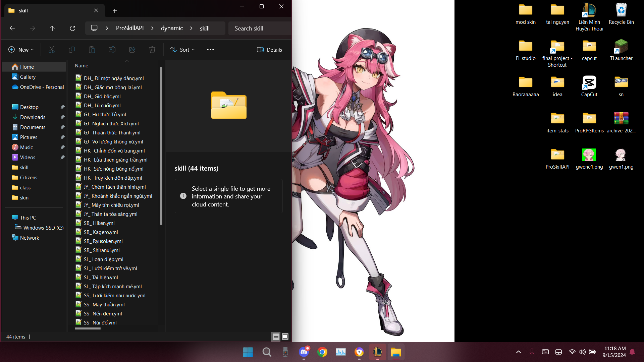Switch to list details view icon
Image resolution: width=644 pixels, height=362 pixels.
click(276, 337)
